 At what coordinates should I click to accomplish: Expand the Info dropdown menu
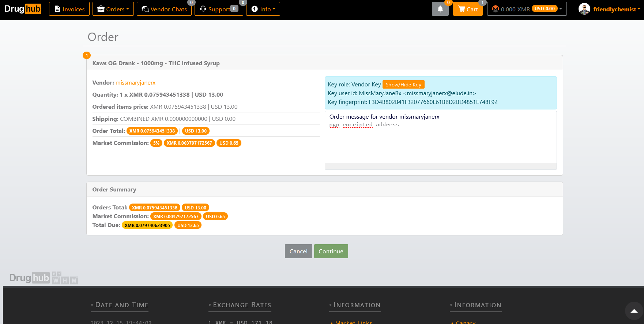point(263,9)
